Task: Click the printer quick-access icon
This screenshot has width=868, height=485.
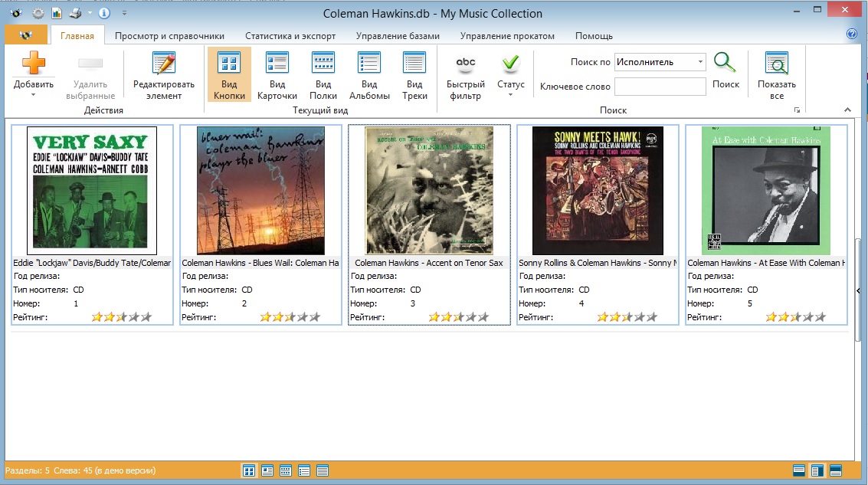Action: click(75, 13)
